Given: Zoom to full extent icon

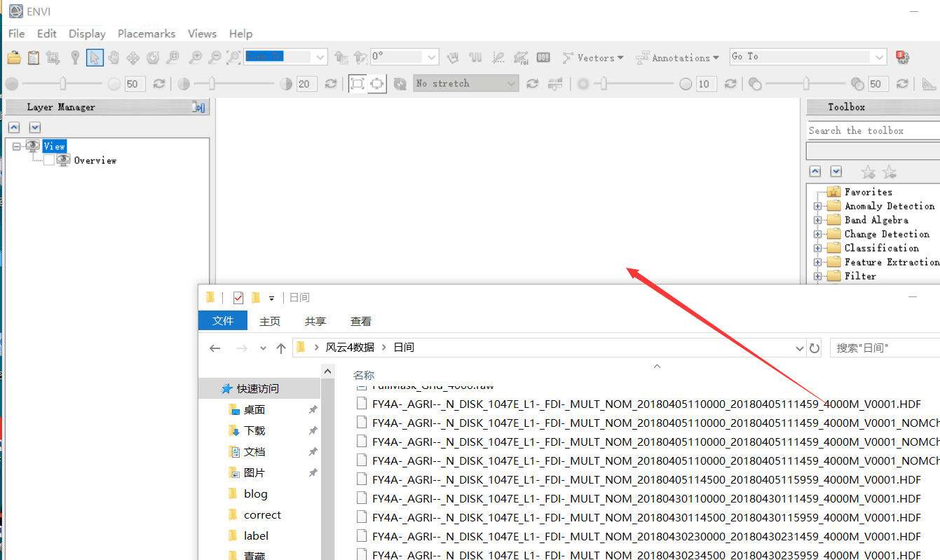Looking at the screenshot, I should (x=234, y=57).
